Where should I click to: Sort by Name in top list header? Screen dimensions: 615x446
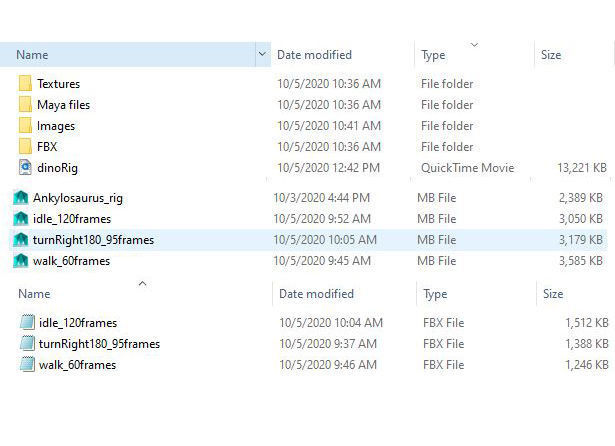(x=32, y=55)
